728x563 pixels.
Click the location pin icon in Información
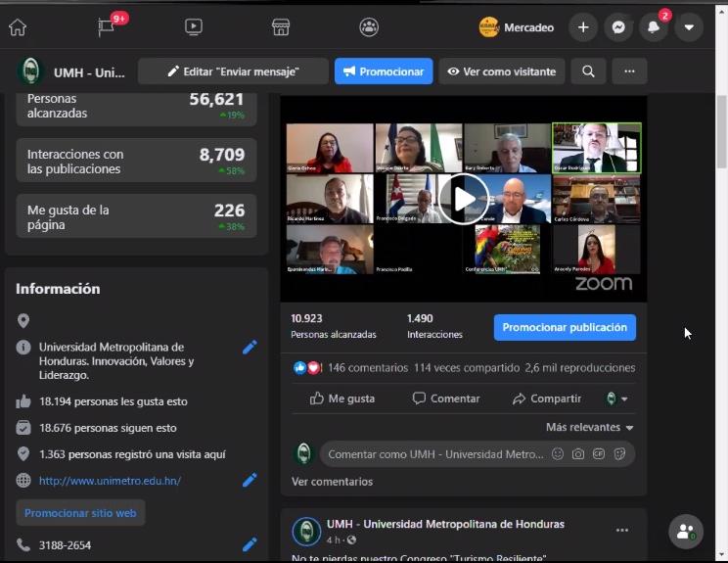pos(23,320)
